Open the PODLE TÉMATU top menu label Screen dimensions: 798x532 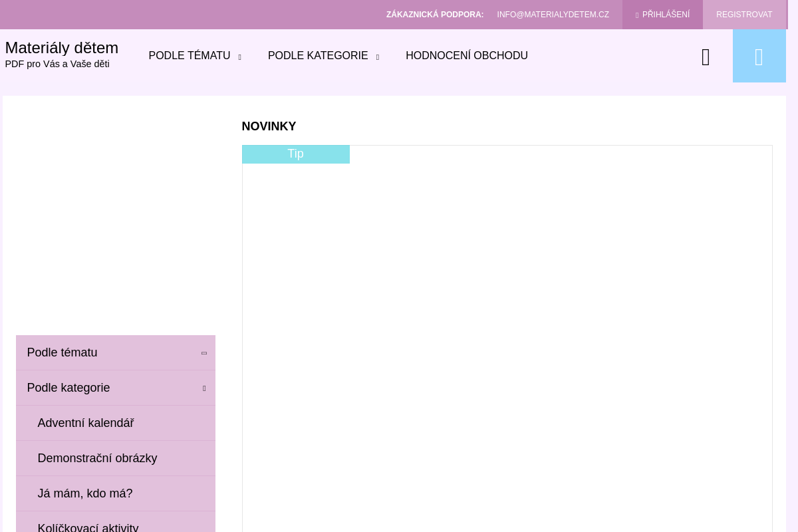point(189,56)
